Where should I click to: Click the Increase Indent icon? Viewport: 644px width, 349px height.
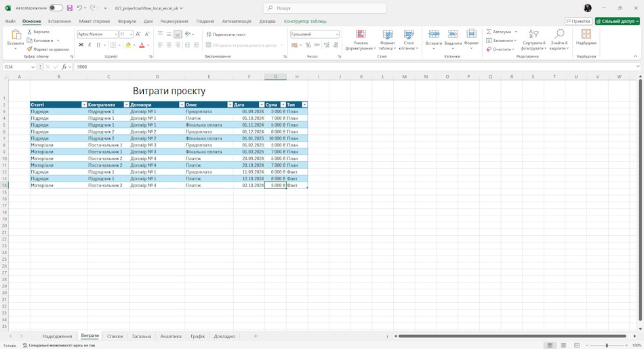pos(197,45)
